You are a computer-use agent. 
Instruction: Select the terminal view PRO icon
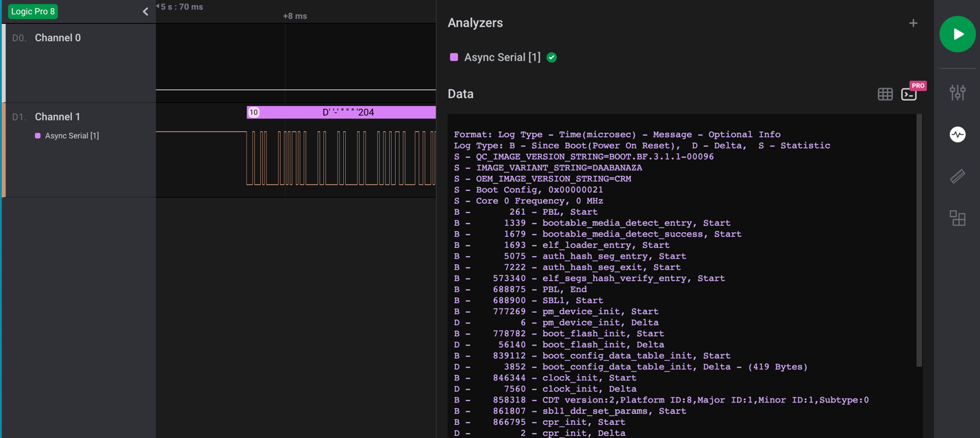pos(909,94)
